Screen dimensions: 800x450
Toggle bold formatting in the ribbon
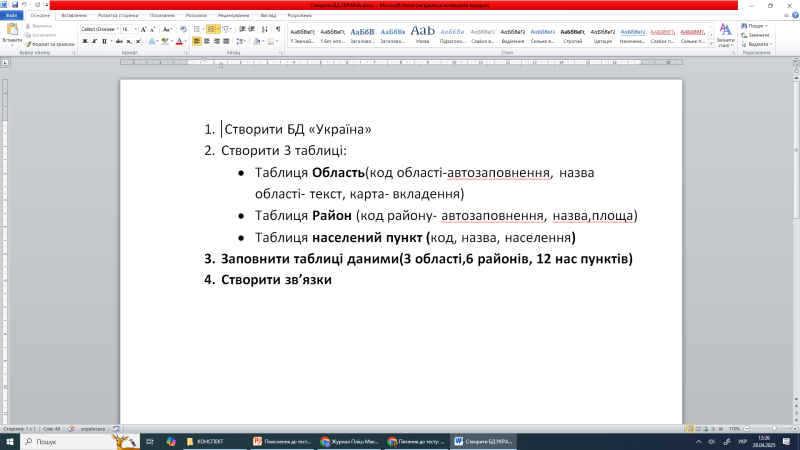tap(83, 42)
